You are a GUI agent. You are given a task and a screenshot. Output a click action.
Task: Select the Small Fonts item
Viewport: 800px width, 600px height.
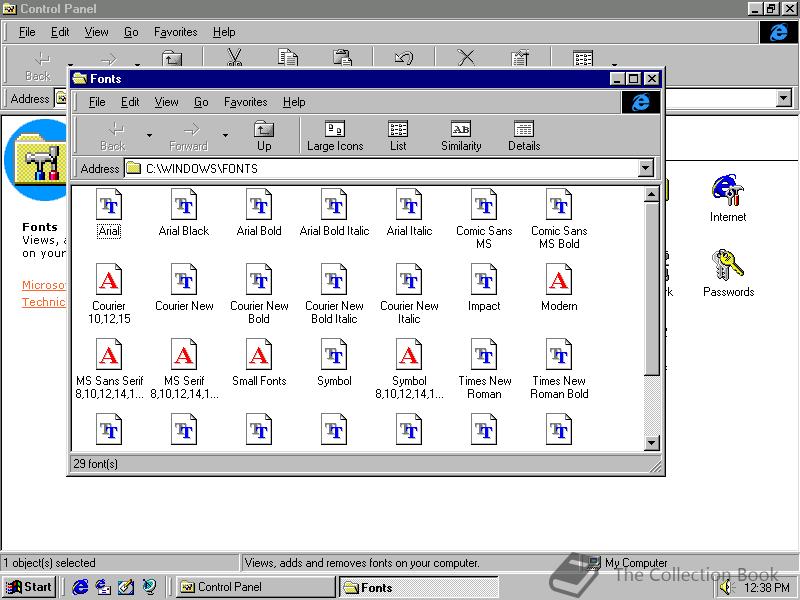click(259, 363)
